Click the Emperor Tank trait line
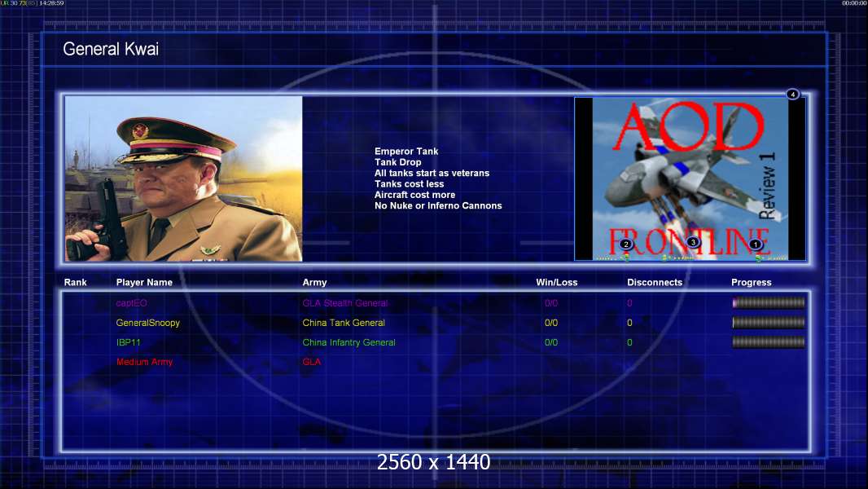This screenshot has width=868, height=489. pos(406,152)
